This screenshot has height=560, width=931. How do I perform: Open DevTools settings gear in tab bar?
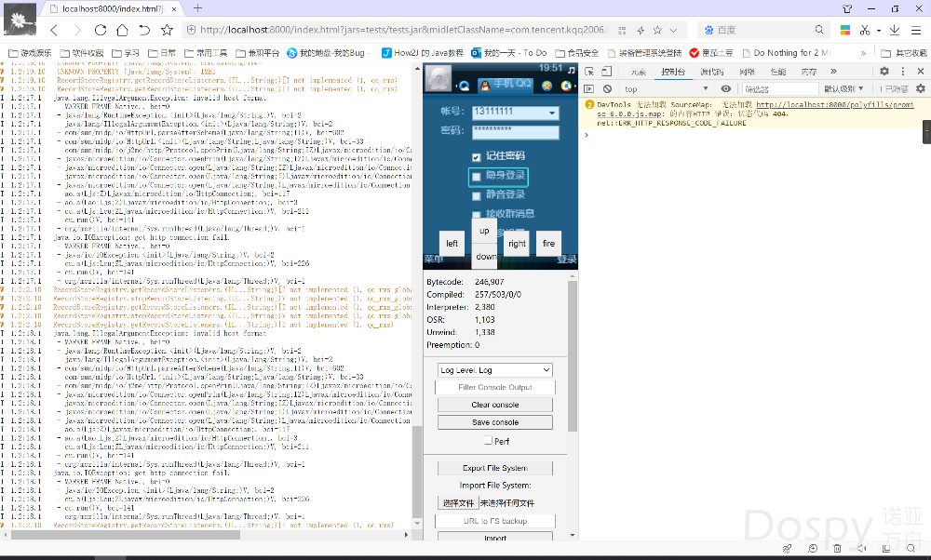(x=884, y=72)
